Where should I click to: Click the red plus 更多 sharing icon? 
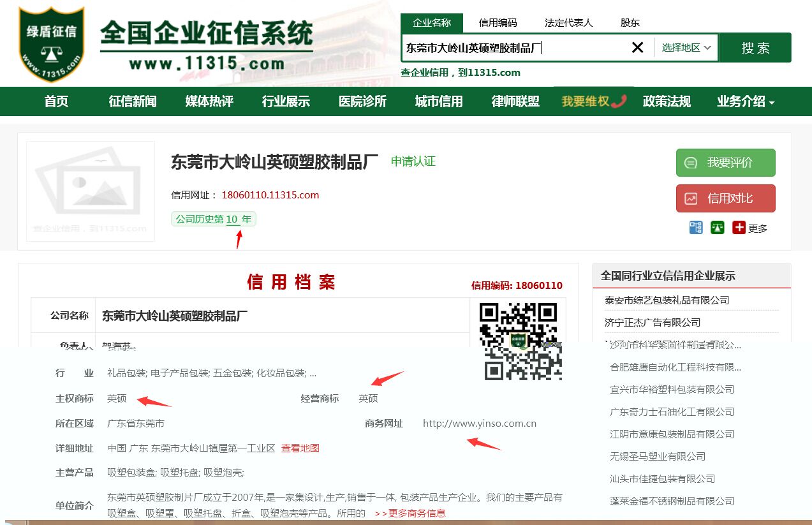coord(737,228)
